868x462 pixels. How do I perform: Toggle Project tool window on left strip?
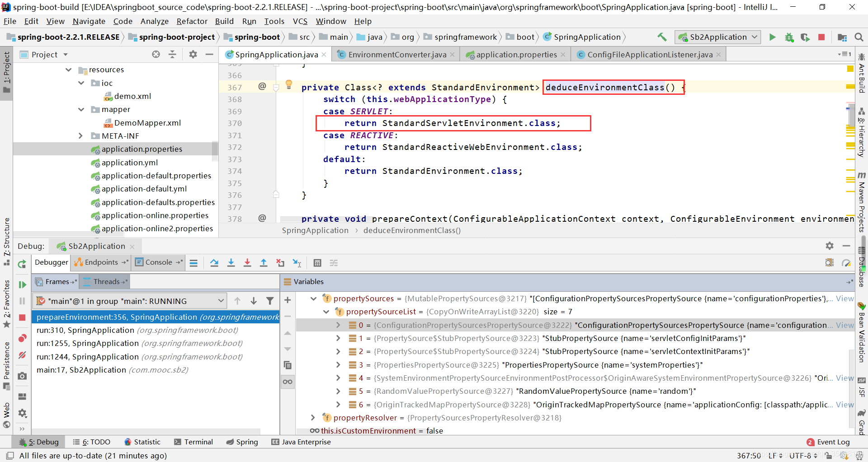pos(6,72)
